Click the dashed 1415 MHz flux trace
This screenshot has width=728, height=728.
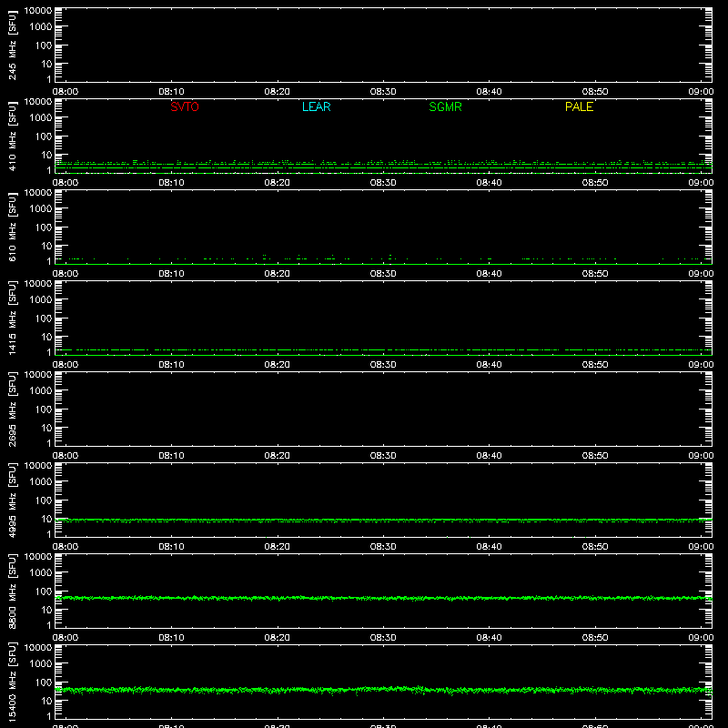[383, 349]
